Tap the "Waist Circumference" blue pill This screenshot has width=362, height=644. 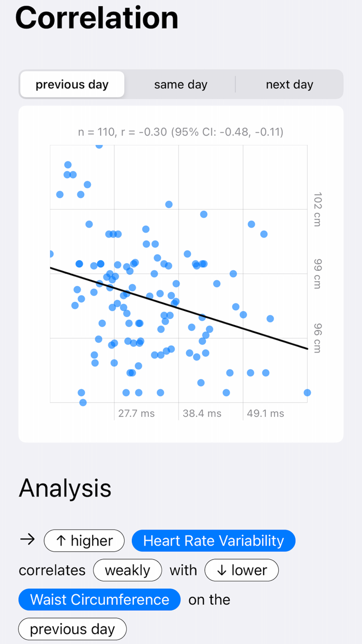pos(99,599)
